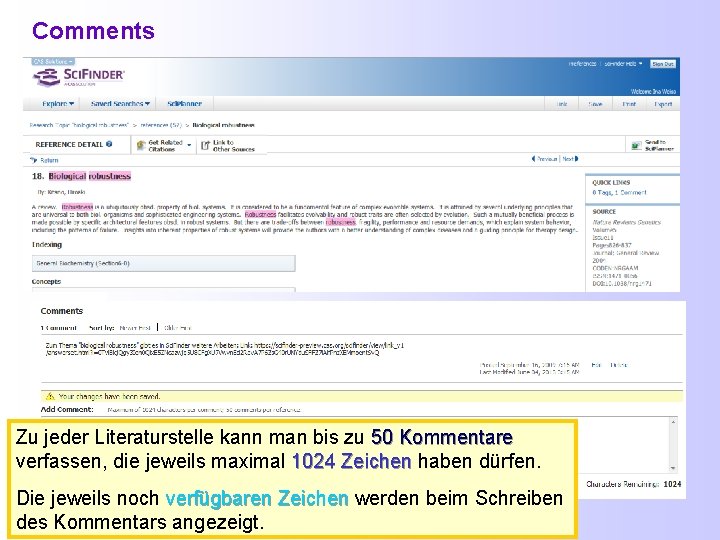The height and width of the screenshot is (540, 720).
Task: Select the General Biochemistry indexing entry
Action: (x=163, y=264)
